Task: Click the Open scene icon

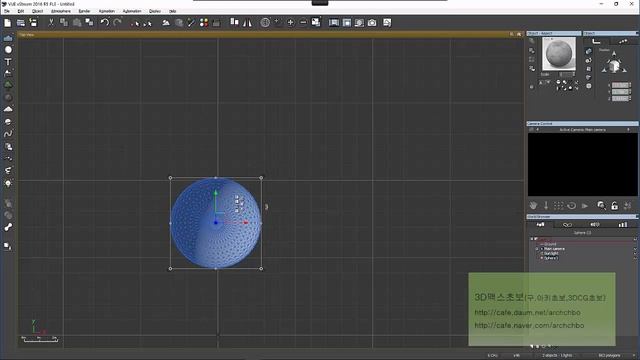Action: tap(20, 23)
